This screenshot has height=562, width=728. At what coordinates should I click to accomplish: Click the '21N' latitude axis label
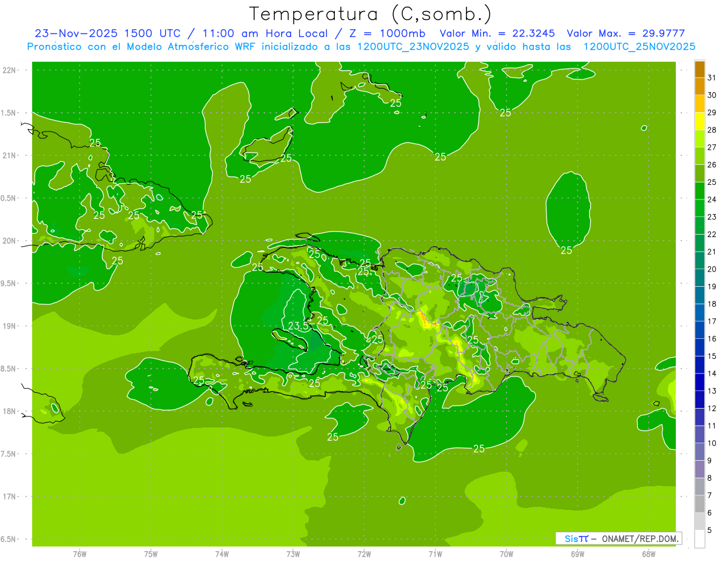[x=9, y=155]
